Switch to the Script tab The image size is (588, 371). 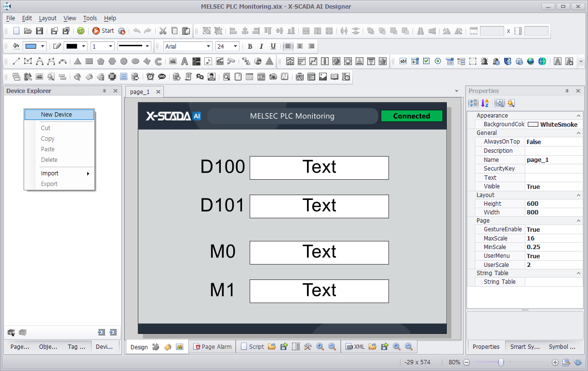point(252,346)
